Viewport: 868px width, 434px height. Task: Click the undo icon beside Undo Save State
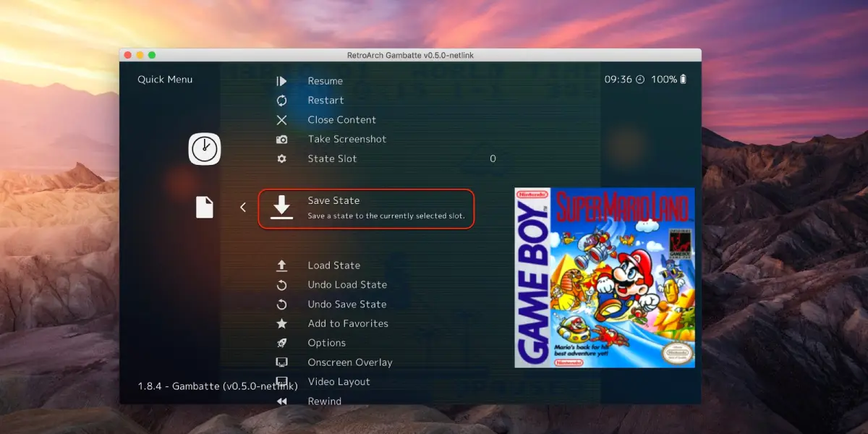[x=281, y=305]
